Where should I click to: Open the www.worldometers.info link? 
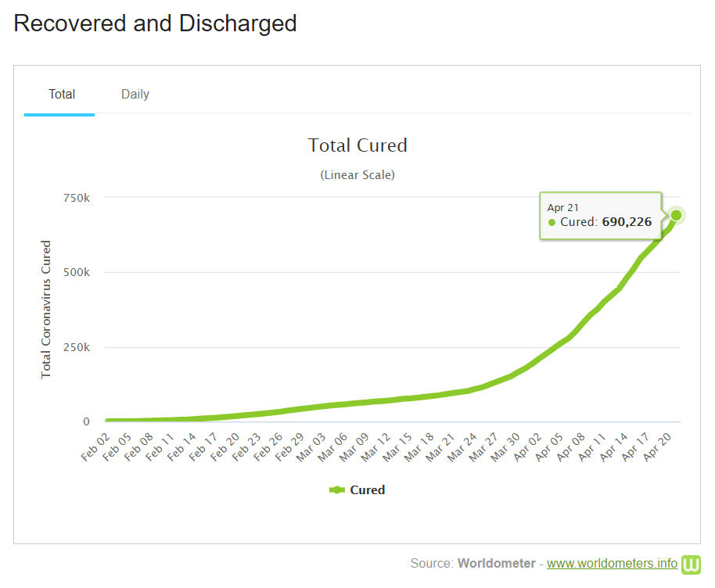(x=612, y=564)
